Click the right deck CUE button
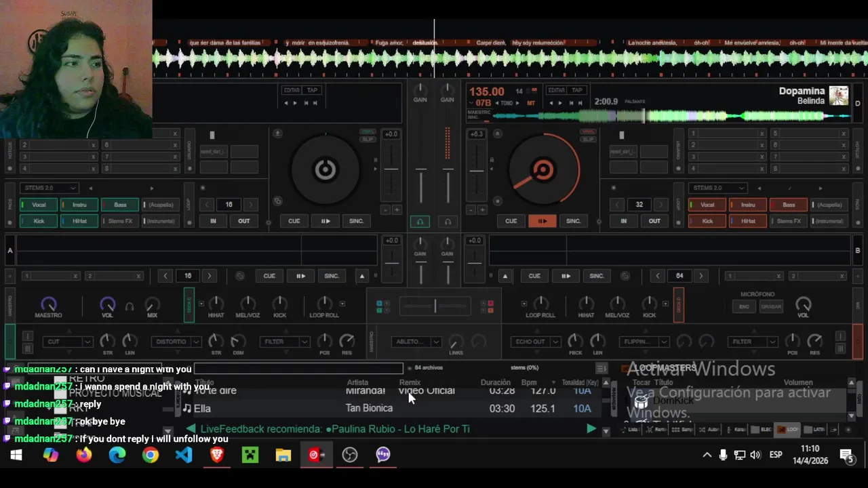 [x=511, y=221]
